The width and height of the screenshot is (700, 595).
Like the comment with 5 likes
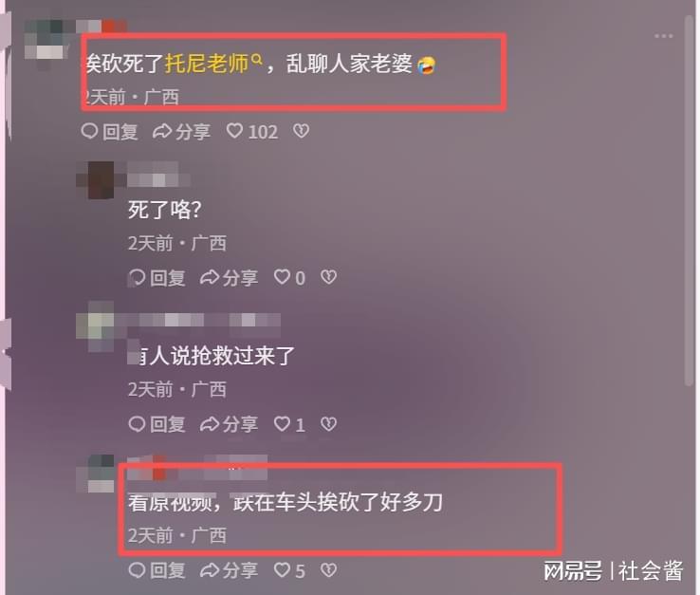[289, 570]
